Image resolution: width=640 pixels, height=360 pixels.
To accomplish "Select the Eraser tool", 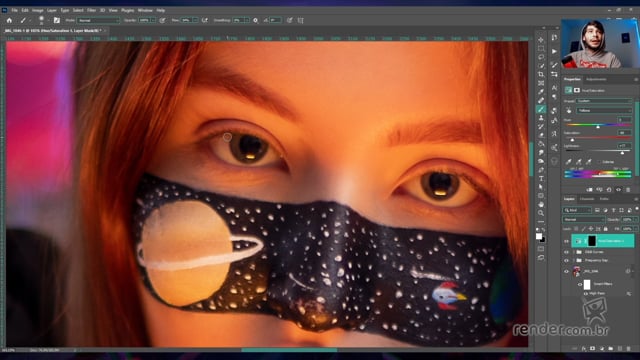I will coord(541,135).
